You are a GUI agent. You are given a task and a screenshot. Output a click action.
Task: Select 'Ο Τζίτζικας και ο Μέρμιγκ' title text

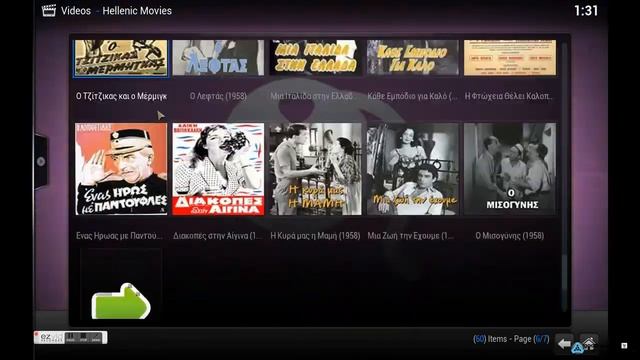(121, 96)
